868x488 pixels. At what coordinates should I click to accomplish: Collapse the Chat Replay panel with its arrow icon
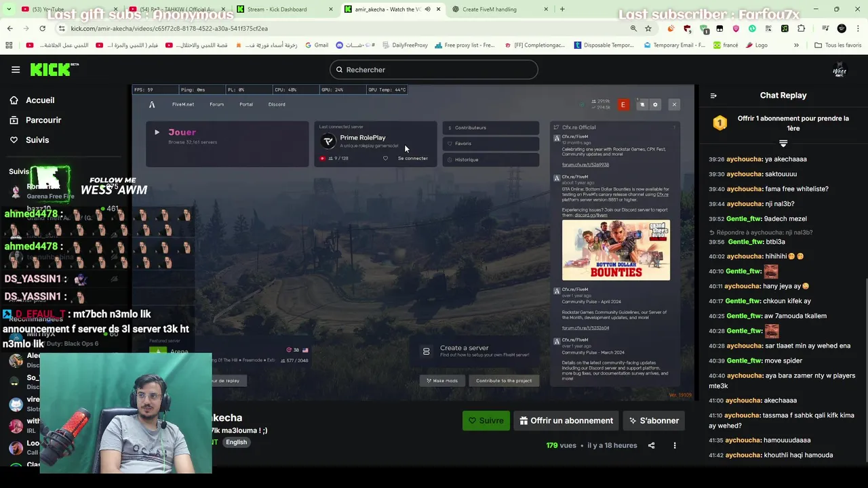click(713, 96)
